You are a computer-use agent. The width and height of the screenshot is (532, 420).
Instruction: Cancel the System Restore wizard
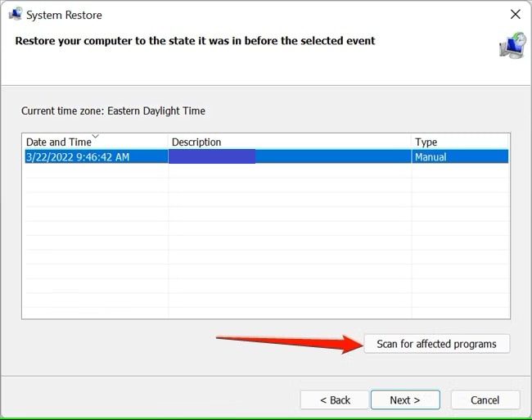(485, 400)
